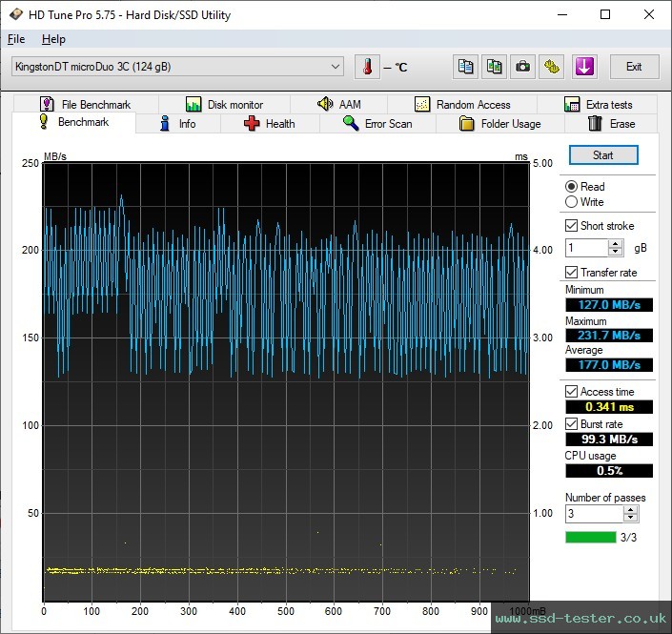Copy results to clipboard icon
This screenshot has width=672, height=634.
(465, 67)
